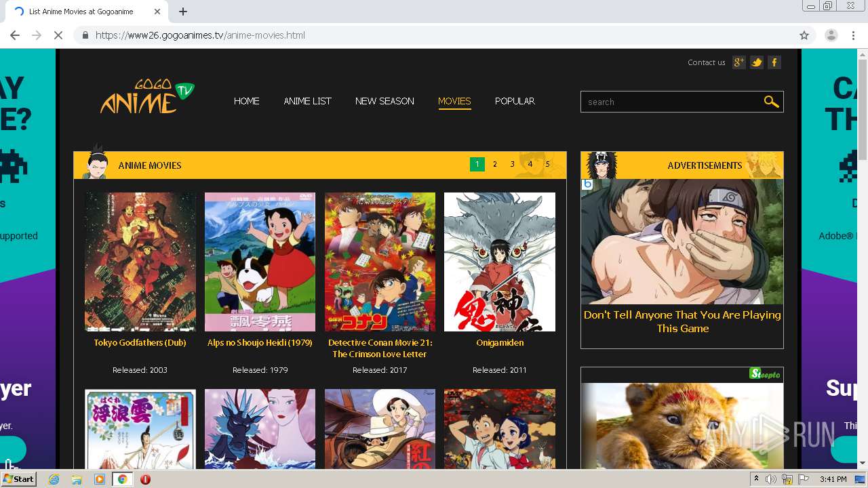
Task: Bookmark this page with the star
Action: point(804,35)
